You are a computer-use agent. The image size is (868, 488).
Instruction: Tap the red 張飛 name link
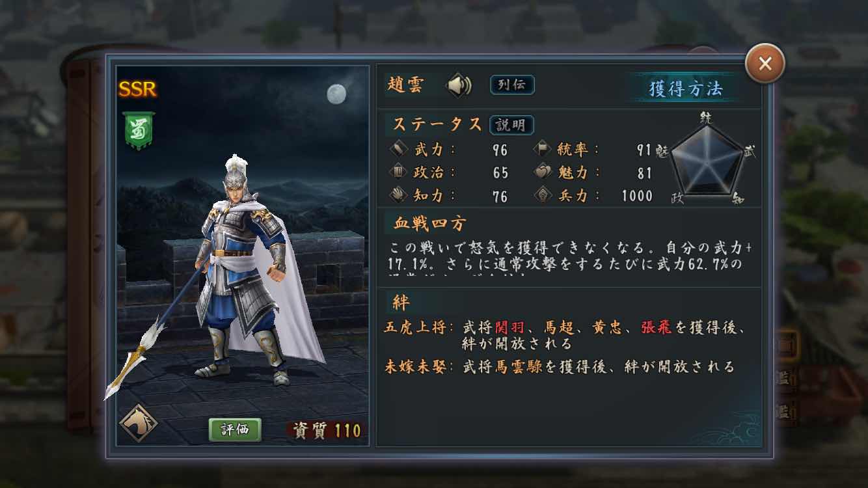(656, 328)
